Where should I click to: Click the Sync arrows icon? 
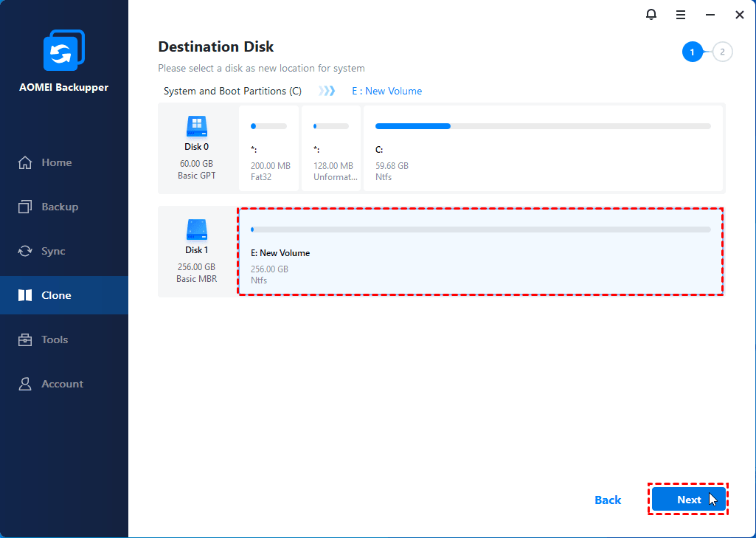tap(25, 252)
